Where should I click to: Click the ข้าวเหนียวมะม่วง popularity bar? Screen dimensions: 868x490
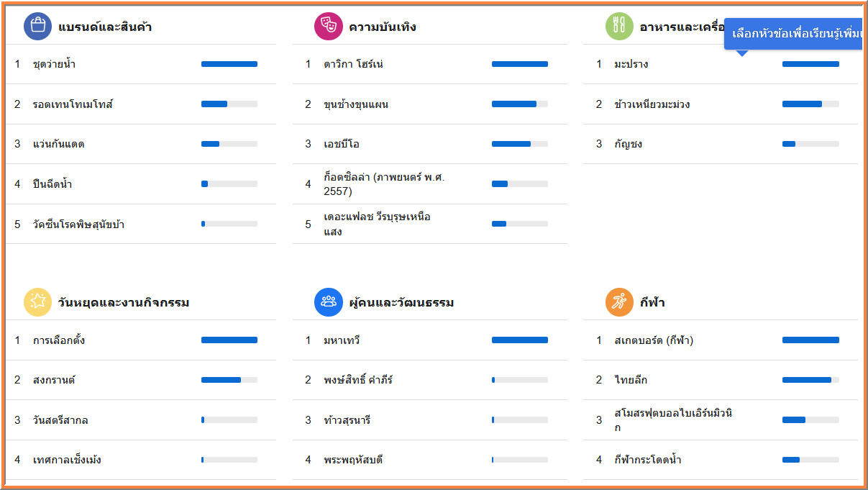click(x=810, y=104)
